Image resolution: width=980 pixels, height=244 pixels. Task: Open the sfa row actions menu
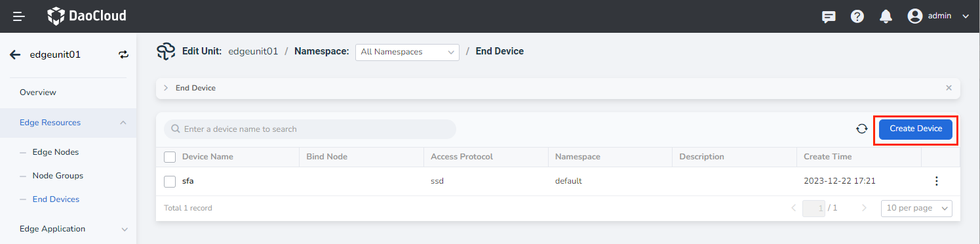(937, 181)
